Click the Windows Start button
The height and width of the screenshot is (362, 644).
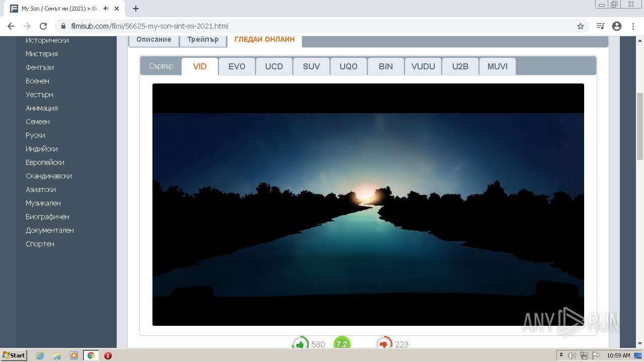(x=14, y=355)
